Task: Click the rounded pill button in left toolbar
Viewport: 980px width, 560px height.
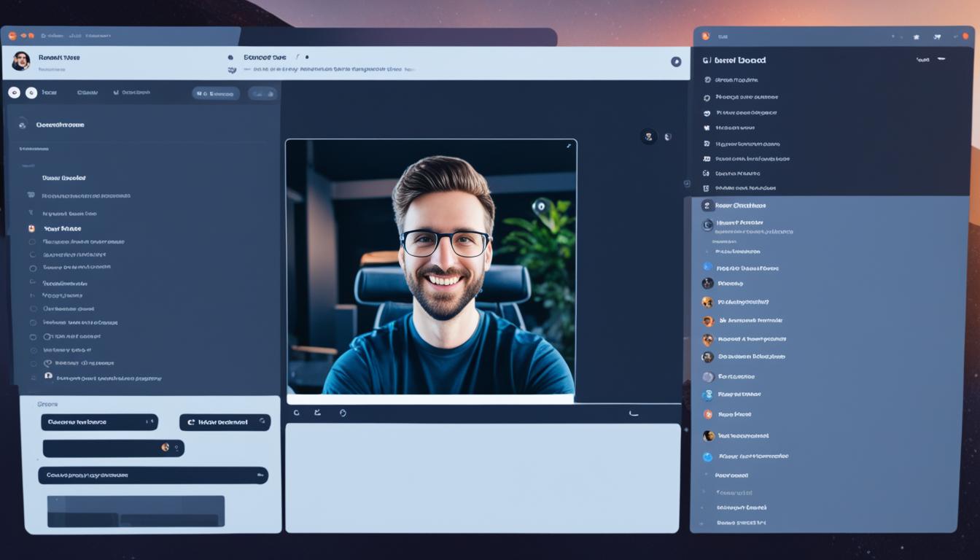Action: tap(215, 93)
